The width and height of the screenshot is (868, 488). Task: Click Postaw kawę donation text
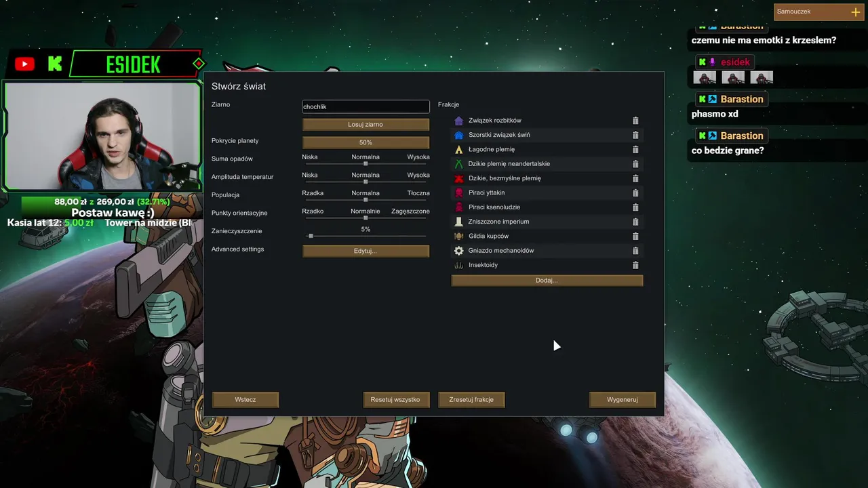(x=113, y=213)
